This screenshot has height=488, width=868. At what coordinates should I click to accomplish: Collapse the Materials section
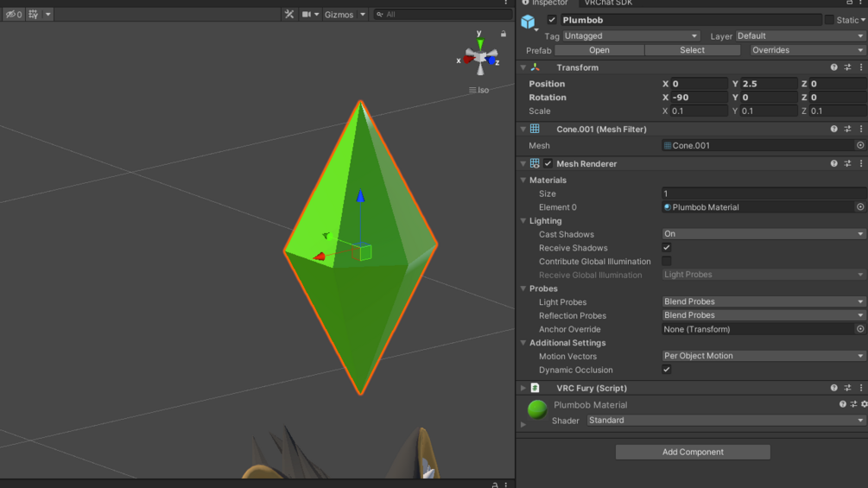click(x=523, y=181)
